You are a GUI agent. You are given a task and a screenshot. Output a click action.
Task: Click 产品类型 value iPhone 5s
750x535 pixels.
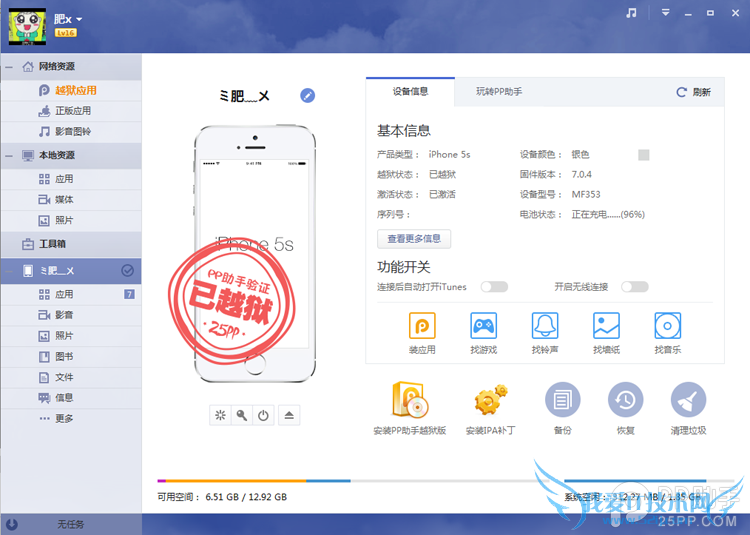pos(449,154)
